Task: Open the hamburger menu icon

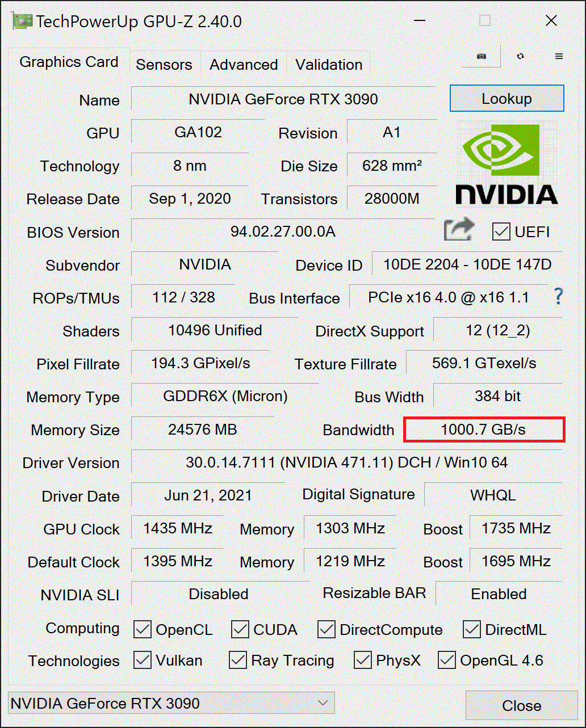Action: [559, 56]
